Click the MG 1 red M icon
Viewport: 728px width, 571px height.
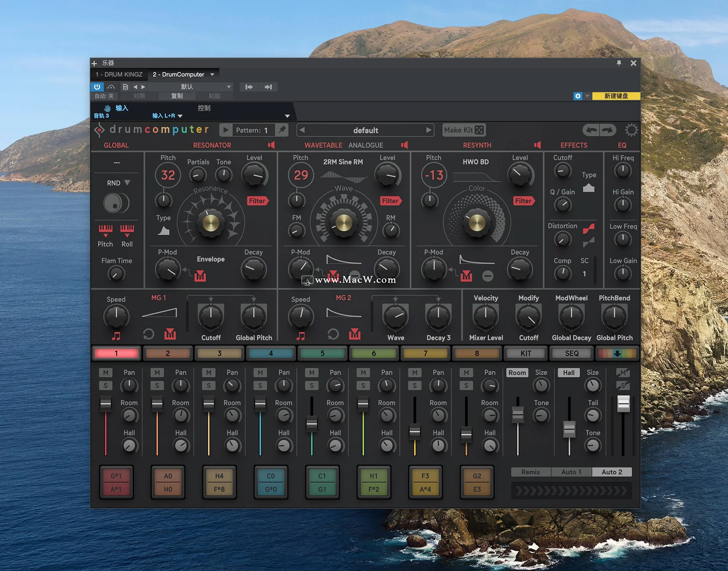(170, 334)
